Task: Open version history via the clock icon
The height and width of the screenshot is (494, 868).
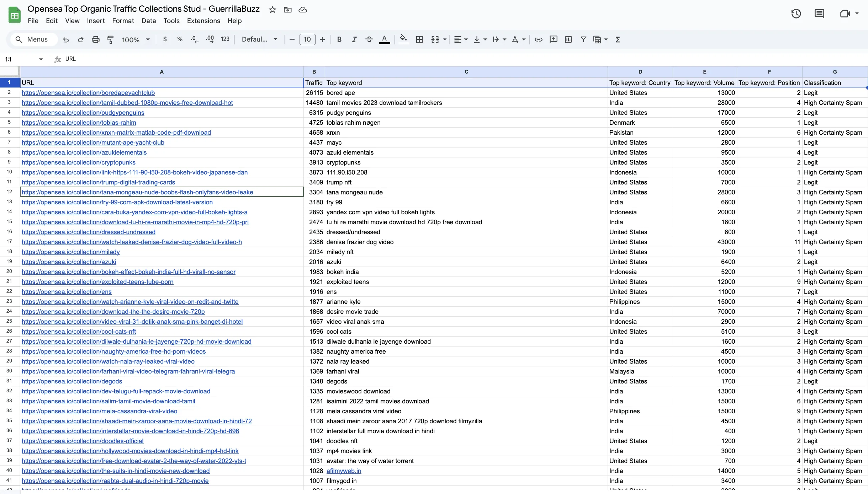Action: [796, 13]
